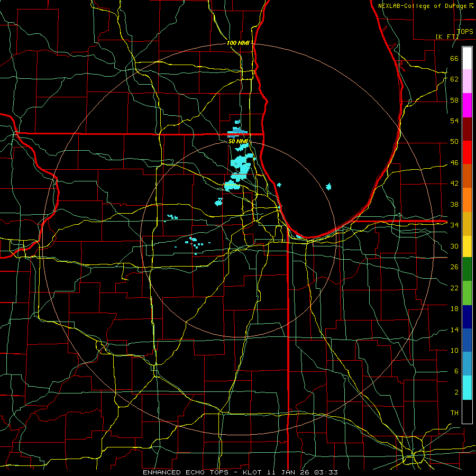Click the TH threshold legend label
The image size is (476, 476).
click(x=454, y=413)
